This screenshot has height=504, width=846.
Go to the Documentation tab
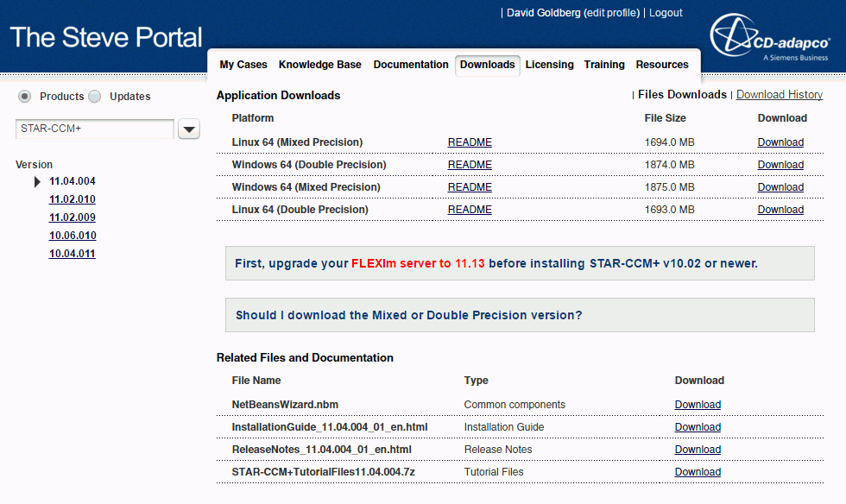pyautogui.click(x=411, y=65)
